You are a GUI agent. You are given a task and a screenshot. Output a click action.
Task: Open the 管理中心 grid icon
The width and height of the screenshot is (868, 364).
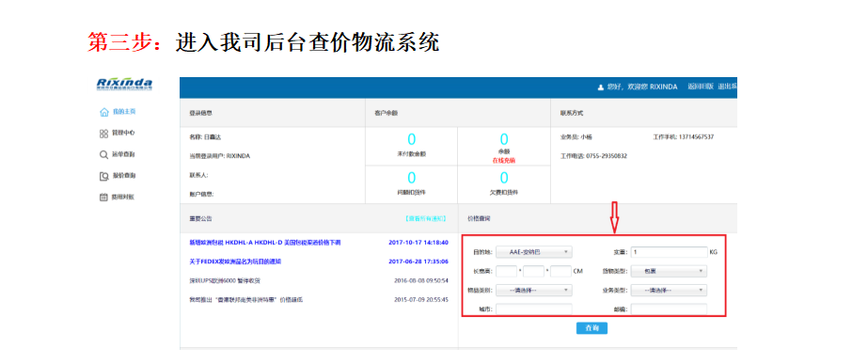click(103, 134)
